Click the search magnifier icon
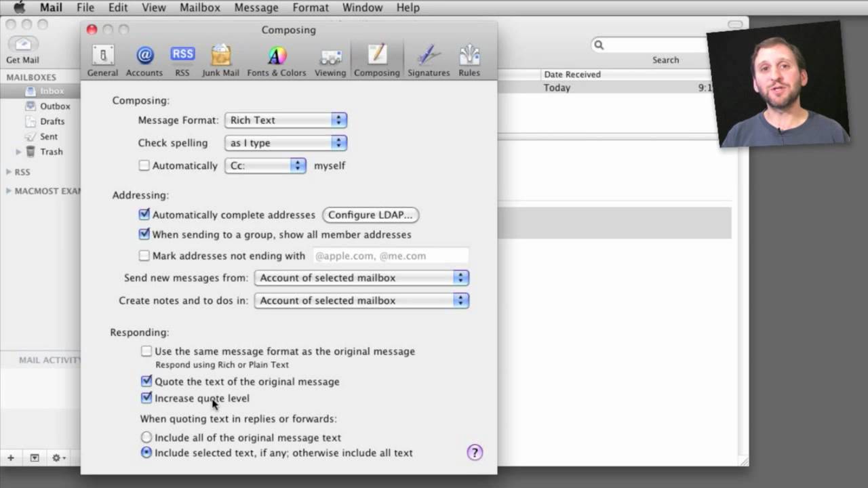Screen dimensions: 868x488 pyautogui.click(x=599, y=45)
